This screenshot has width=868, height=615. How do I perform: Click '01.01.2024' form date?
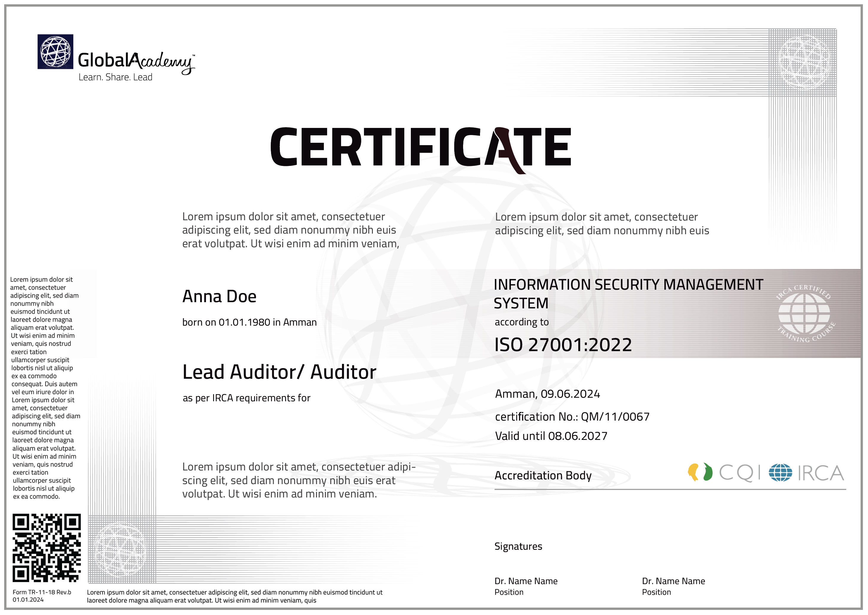click(x=28, y=600)
